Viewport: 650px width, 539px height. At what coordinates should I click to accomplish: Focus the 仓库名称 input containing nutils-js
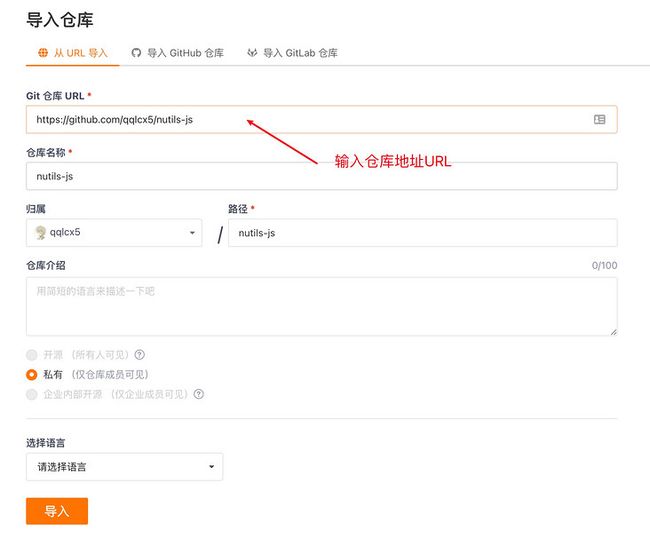pos(322,176)
